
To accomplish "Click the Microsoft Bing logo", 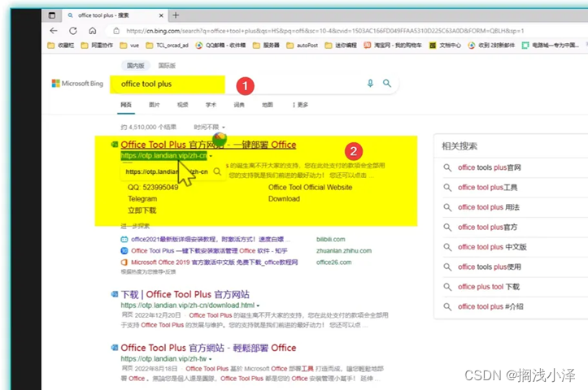I will coord(77,84).
